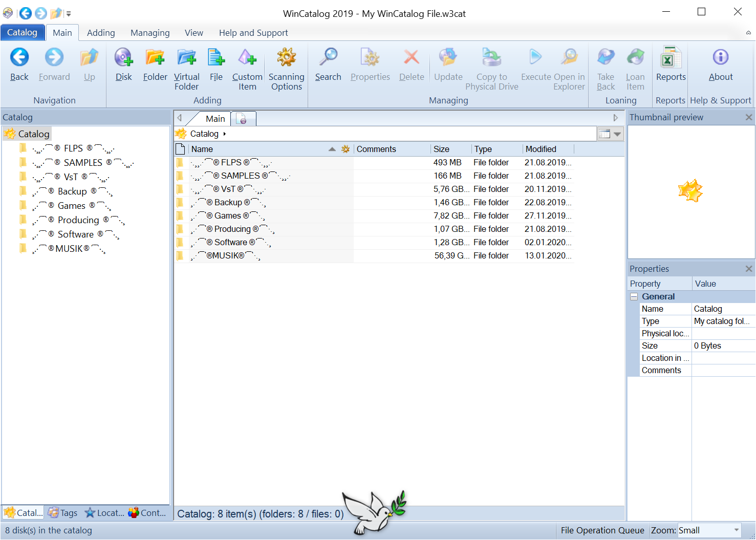Collapse the ribbon with the chevron

(x=748, y=33)
